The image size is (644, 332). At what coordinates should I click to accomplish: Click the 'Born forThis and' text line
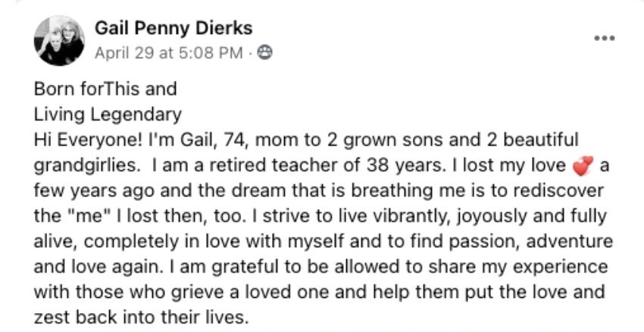pyautogui.click(x=105, y=89)
